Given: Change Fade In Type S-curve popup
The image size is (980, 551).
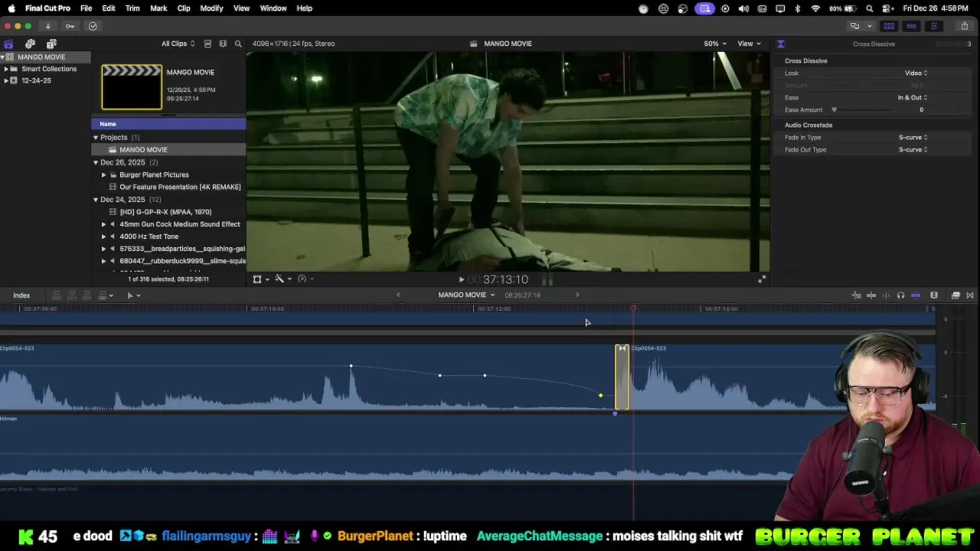Looking at the screenshot, I should (x=913, y=138).
